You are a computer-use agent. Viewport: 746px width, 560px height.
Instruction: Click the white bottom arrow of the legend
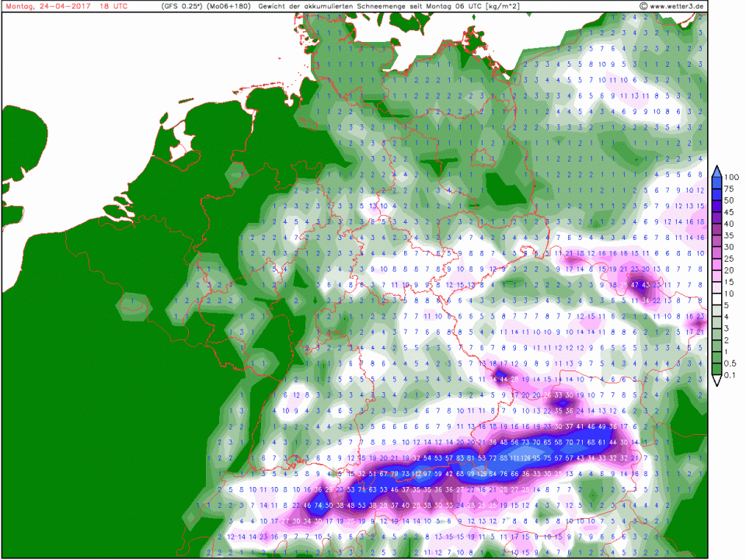(x=716, y=380)
